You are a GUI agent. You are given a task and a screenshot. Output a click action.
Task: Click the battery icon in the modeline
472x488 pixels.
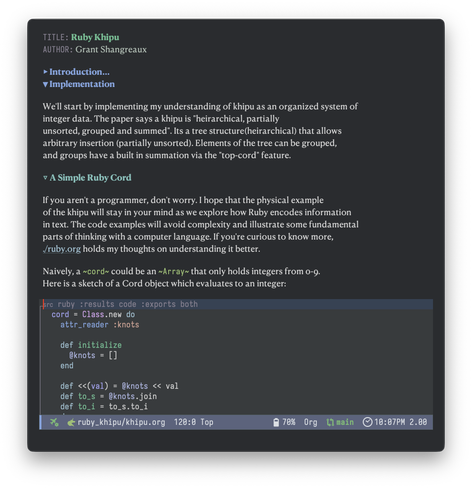coord(276,422)
